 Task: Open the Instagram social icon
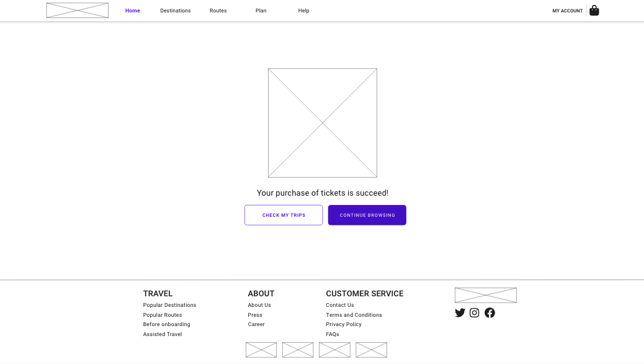coord(474,312)
